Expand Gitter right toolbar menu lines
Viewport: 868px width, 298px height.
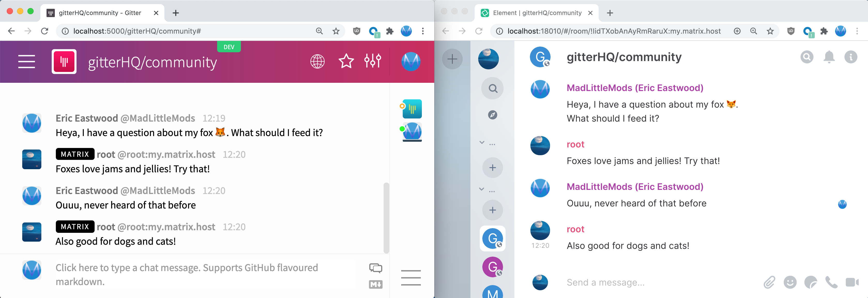click(411, 278)
